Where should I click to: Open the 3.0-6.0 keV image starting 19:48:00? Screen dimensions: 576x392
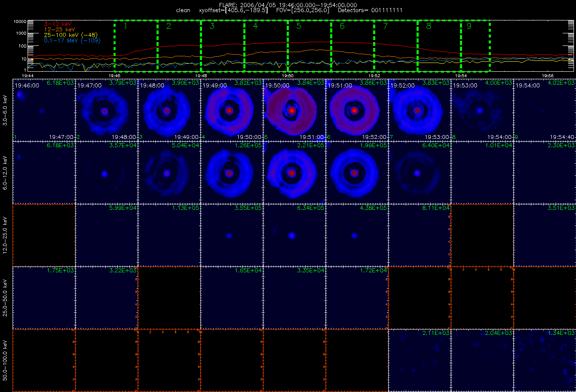pos(169,110)
